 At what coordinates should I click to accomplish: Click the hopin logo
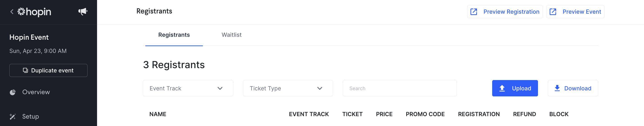34,12
